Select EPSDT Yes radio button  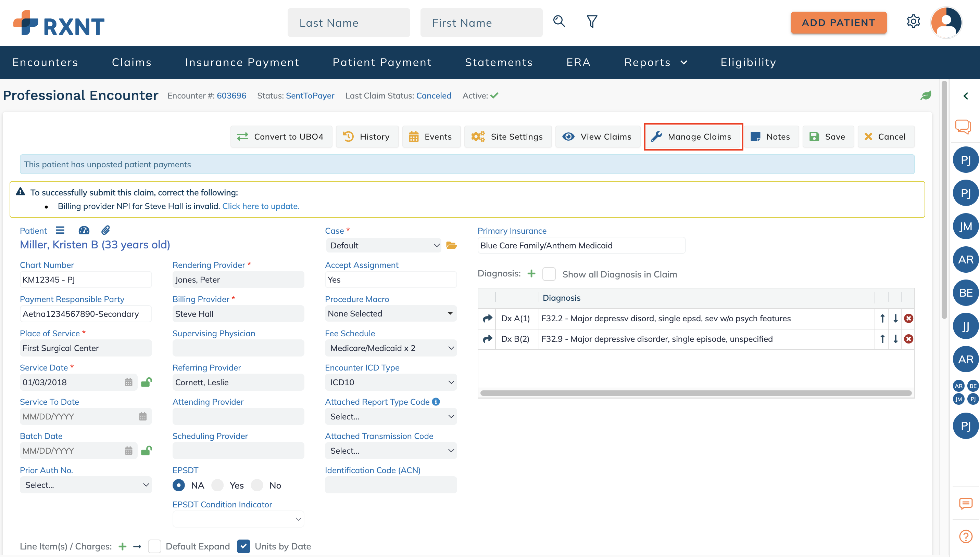[x=218, y=485]
